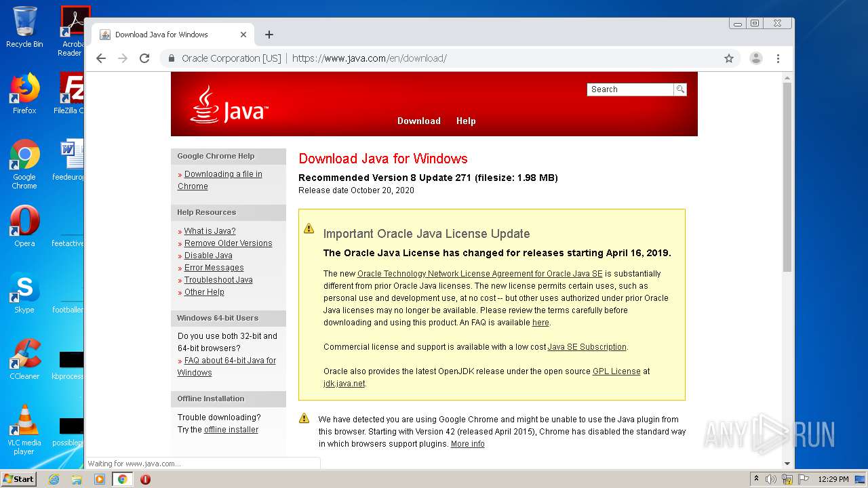Open the Java SE Subscription link
Image resolution: width=868 pixels, height=488 pixels.
[x=587, y=347]
